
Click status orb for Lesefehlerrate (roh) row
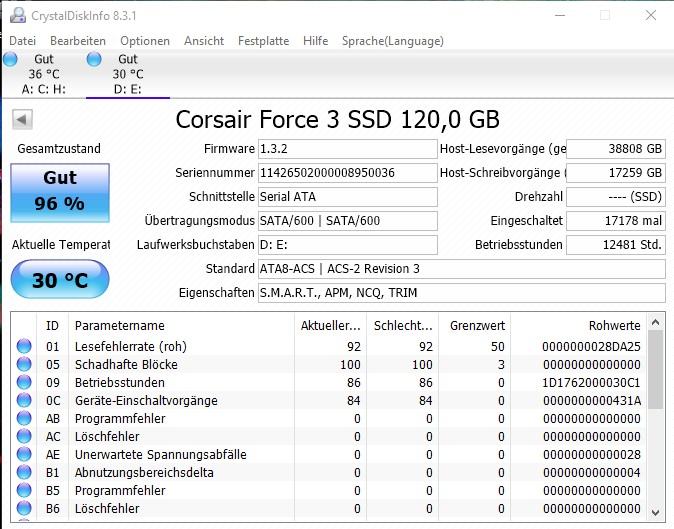(x=24, y=346)
